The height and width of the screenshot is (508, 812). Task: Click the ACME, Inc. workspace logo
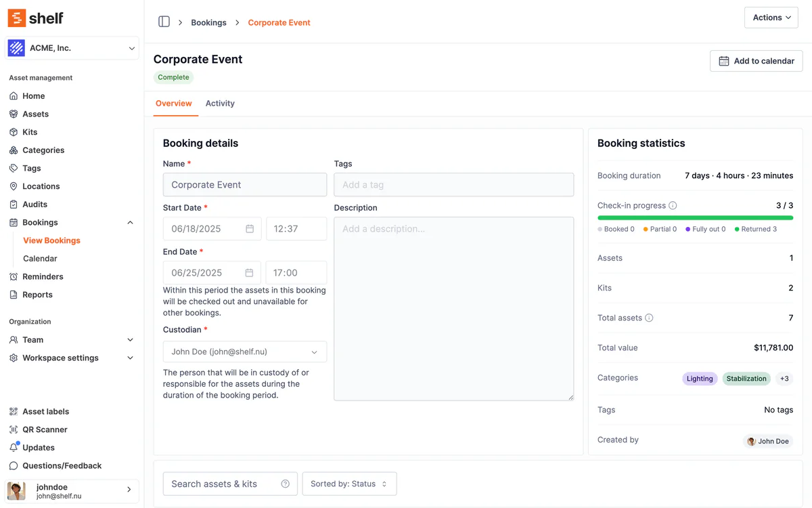[16, 48]
